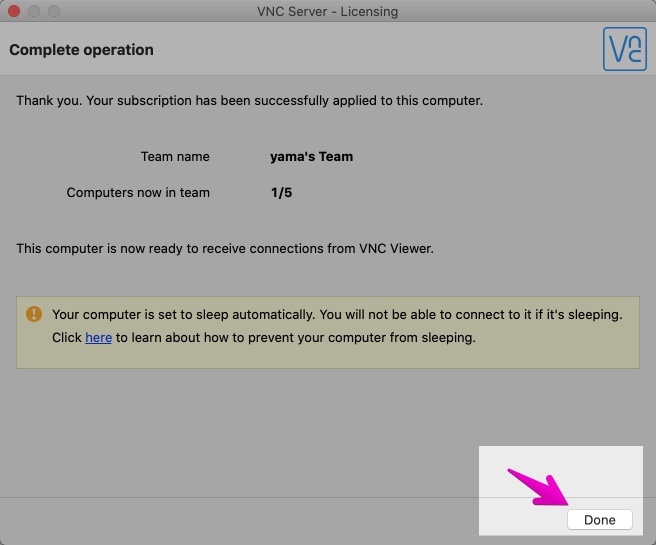The width and height of the screenshot is (656, 545).
Task: Click the pink arrow pointing to Done
Action: tap(538, 487)
